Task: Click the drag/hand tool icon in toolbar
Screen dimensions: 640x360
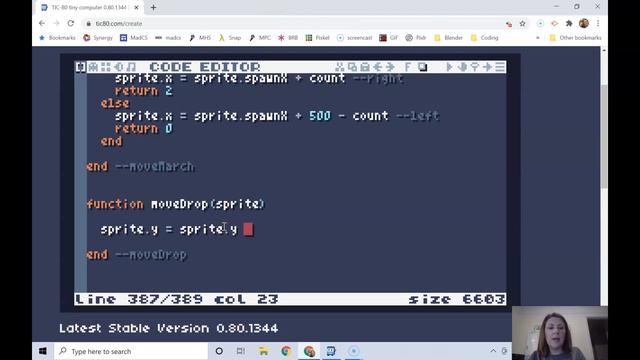Action: point(462,67)
